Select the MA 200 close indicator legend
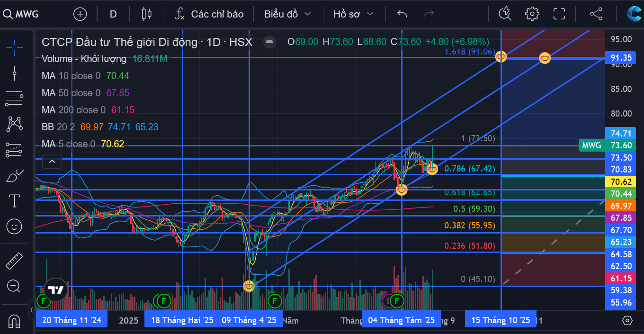The width and height of the screenshot is (644, 334). click(73, 110)
